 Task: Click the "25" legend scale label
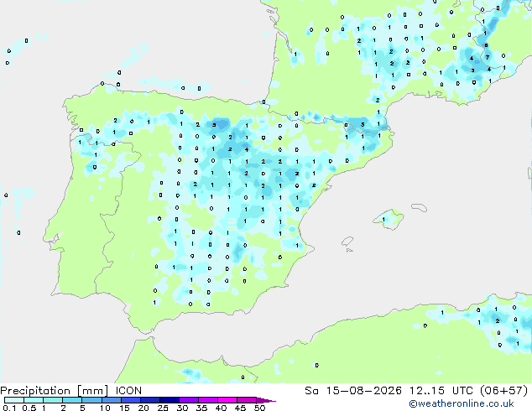(163, 408)
